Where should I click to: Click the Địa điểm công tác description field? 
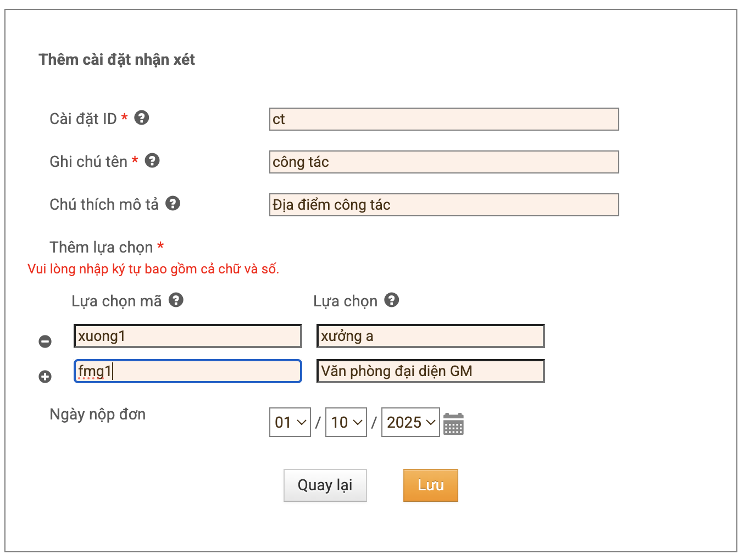point(444,205)
